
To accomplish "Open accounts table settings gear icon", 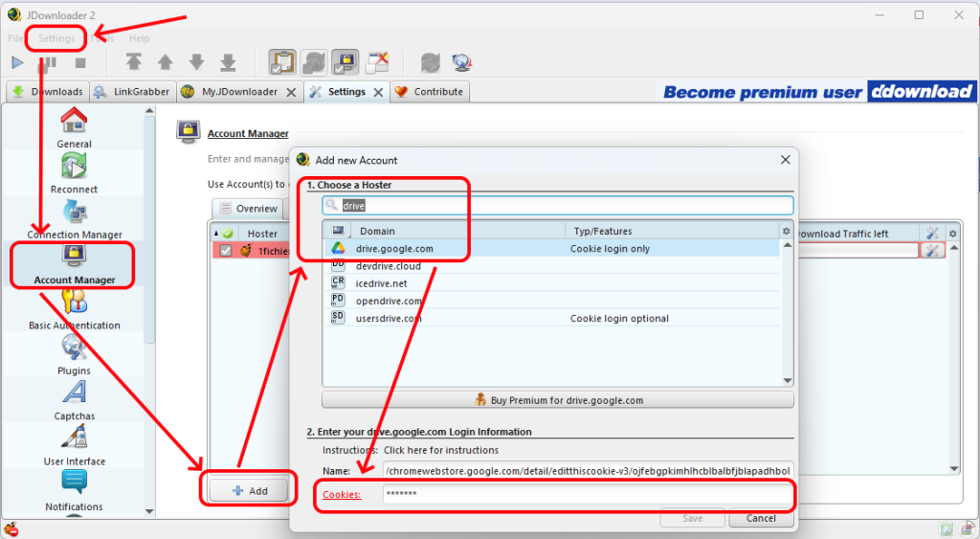I will pos(952,234).
